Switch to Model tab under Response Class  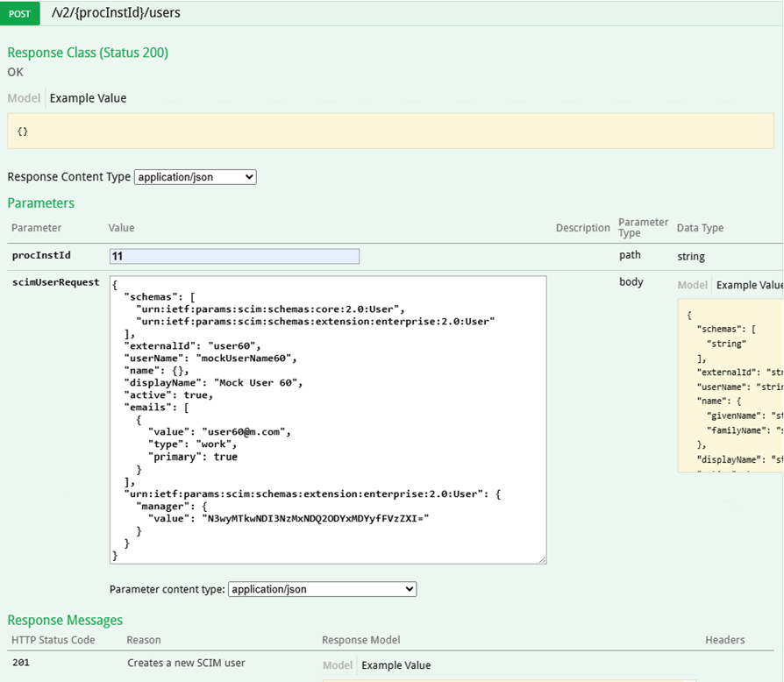pos(24,98)
